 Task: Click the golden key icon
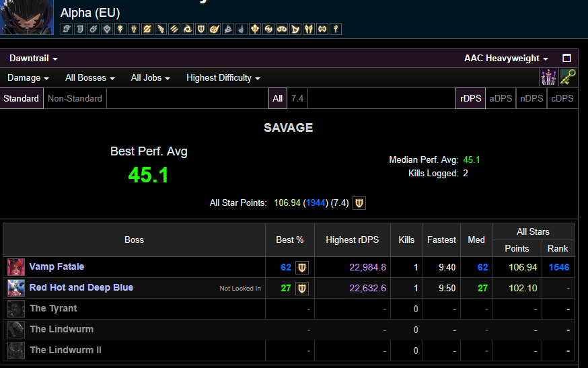click(568, 77)
